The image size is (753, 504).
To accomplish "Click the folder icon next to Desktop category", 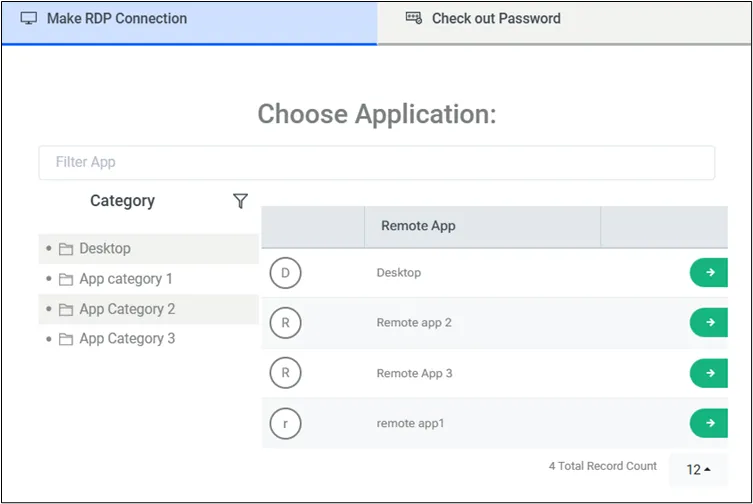I will [66, 249].
